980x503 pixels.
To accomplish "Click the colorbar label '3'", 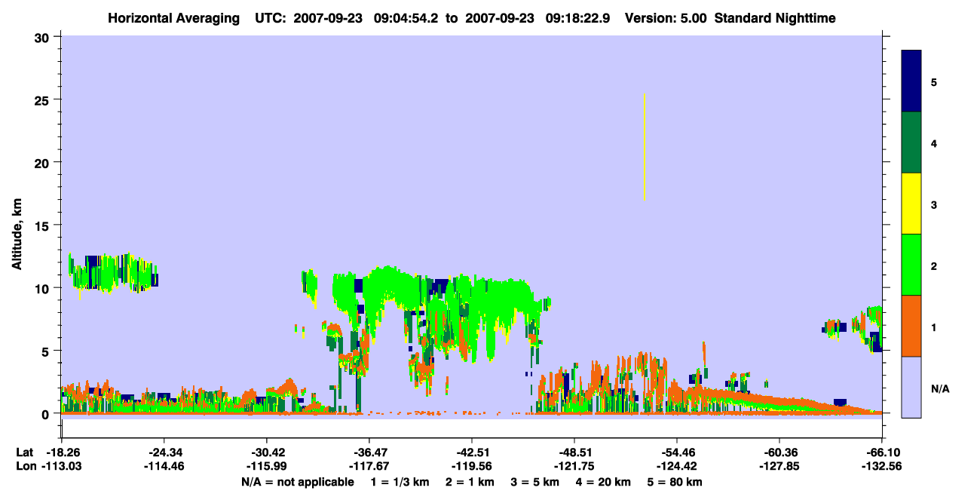I will click(934, 204).
